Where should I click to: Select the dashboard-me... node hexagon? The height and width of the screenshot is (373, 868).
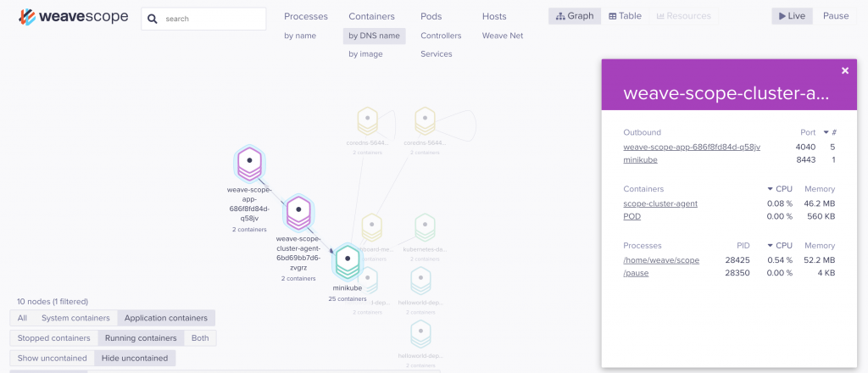tap(372, 227)
